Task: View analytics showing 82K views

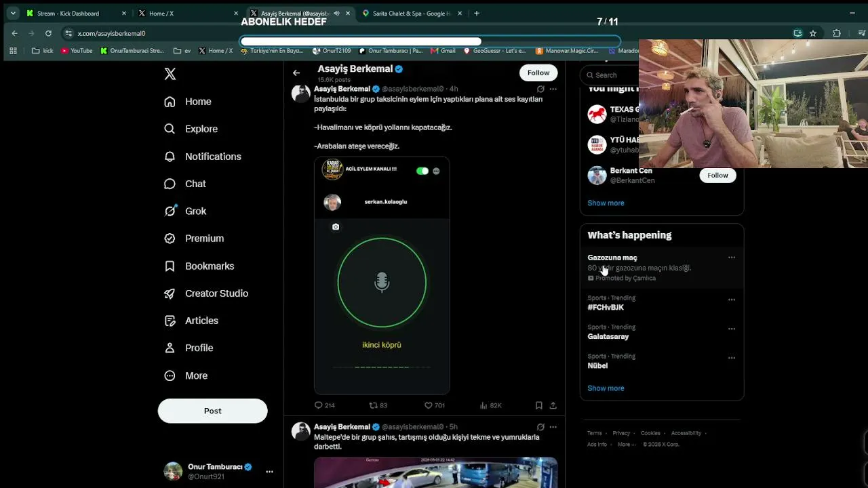Action: (x=490, y=405)
